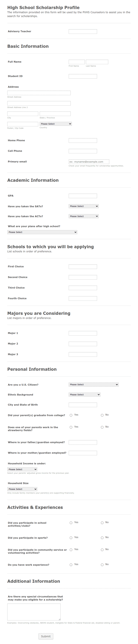Expand the Household Size dropdown
The image size is (138, 644).
tap(22, 489)
